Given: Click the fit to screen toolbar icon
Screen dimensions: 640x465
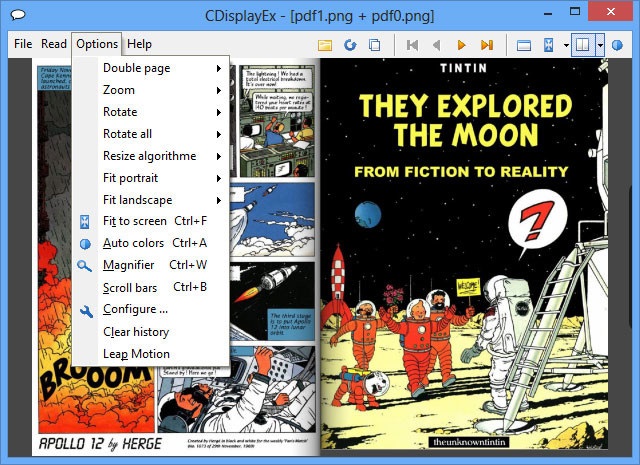Looking at the screenshot, I should (549, 45).
